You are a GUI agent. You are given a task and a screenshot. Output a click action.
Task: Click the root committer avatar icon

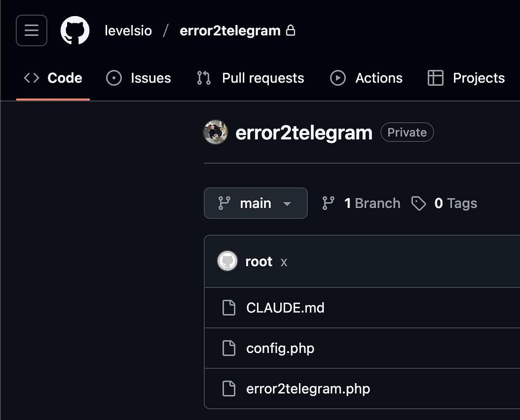[227, 261]
